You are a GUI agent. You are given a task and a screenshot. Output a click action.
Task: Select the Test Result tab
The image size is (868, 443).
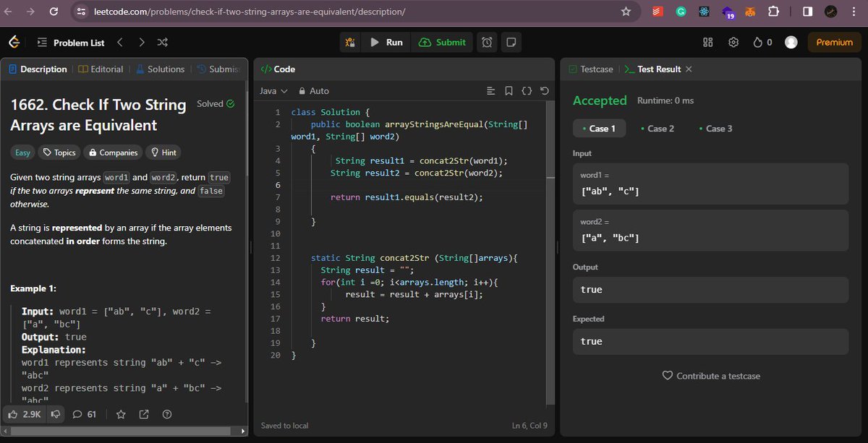tap(652, 69)
